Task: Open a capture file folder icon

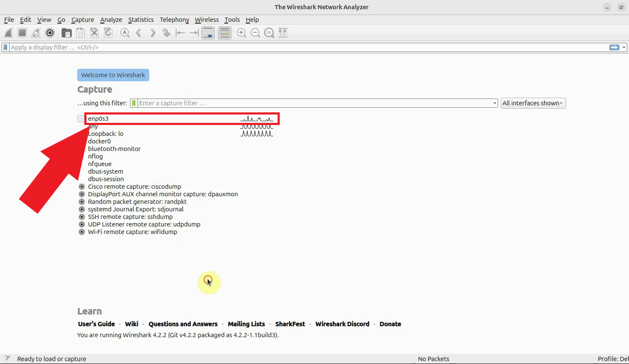Action: (x=66, y=33)
